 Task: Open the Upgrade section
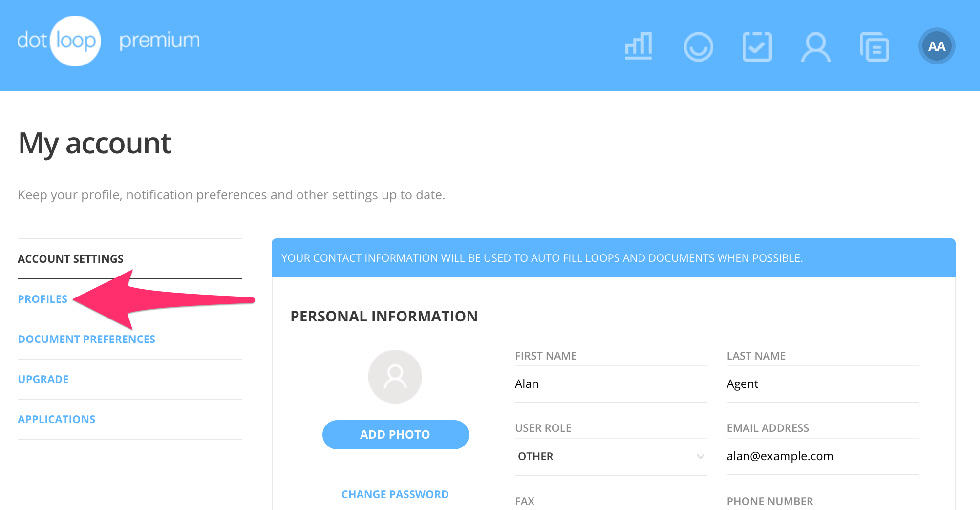43,379
